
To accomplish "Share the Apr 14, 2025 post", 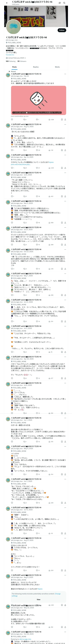I will (65, 168).
